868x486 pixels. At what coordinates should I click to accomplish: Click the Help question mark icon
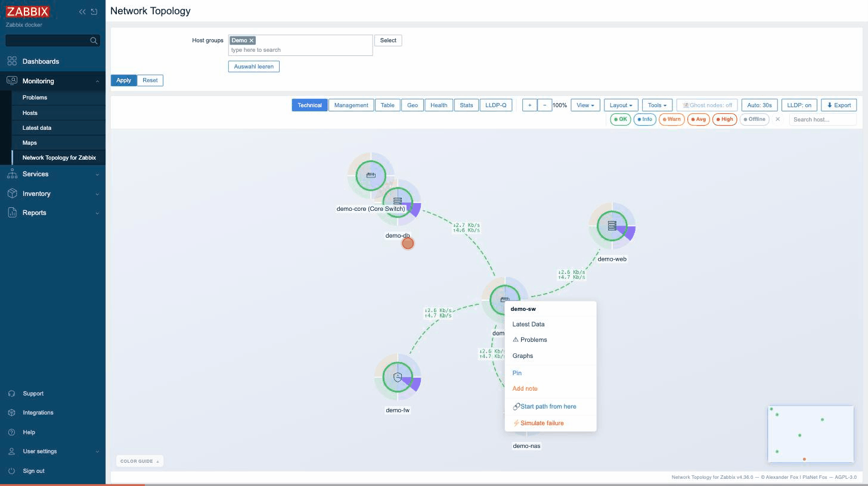click(x=12, y=432)
